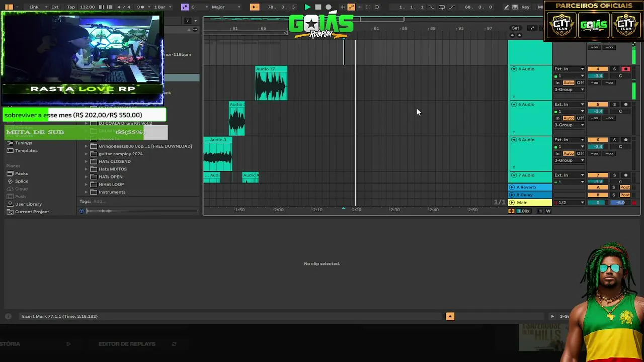Viewport: 644px width, 362px height.
Task: Click the Stop transport button
Action: click(318, 7)
